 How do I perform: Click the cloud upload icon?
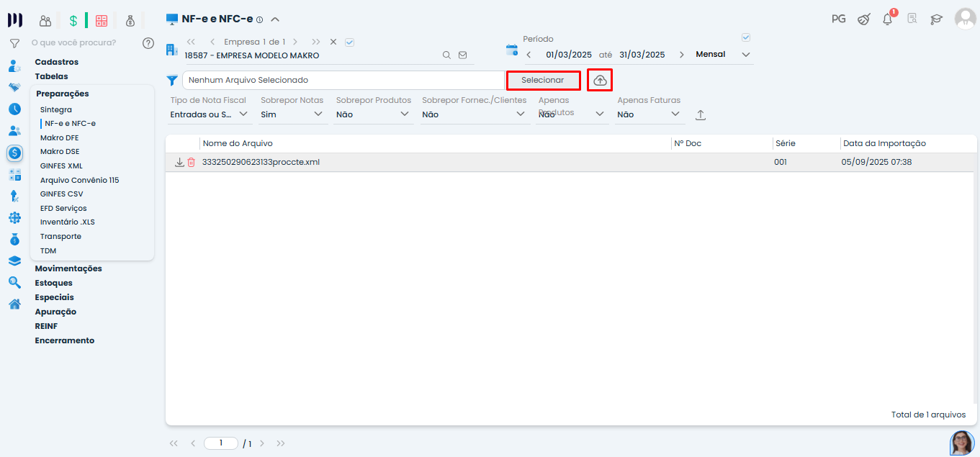(600, 81)
